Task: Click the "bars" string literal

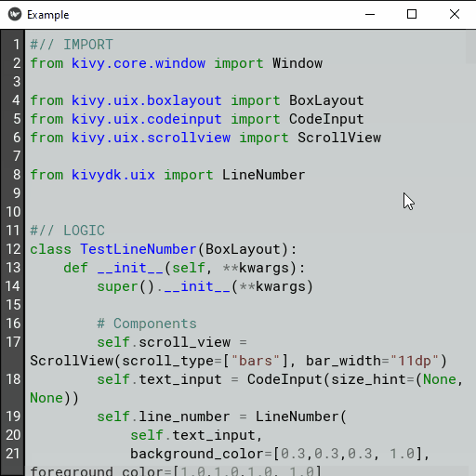Action: click(256, 361)
